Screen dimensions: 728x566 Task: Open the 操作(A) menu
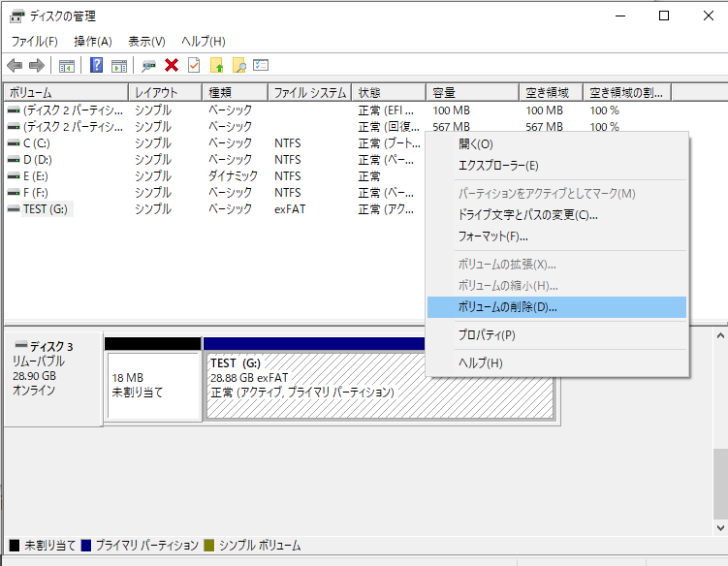coord(93,42)
